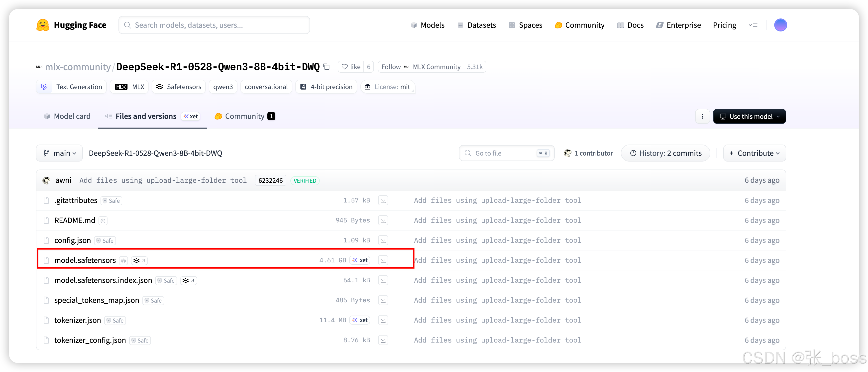Open the three-dot options menu button
Screen dimensions: 868x372
pos(702,116)
